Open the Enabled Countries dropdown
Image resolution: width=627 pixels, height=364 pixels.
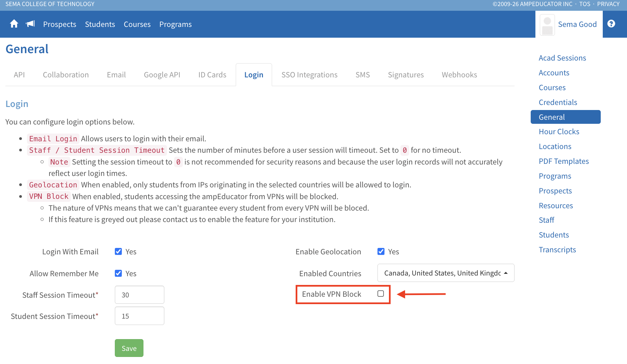(x=446, y=273)
